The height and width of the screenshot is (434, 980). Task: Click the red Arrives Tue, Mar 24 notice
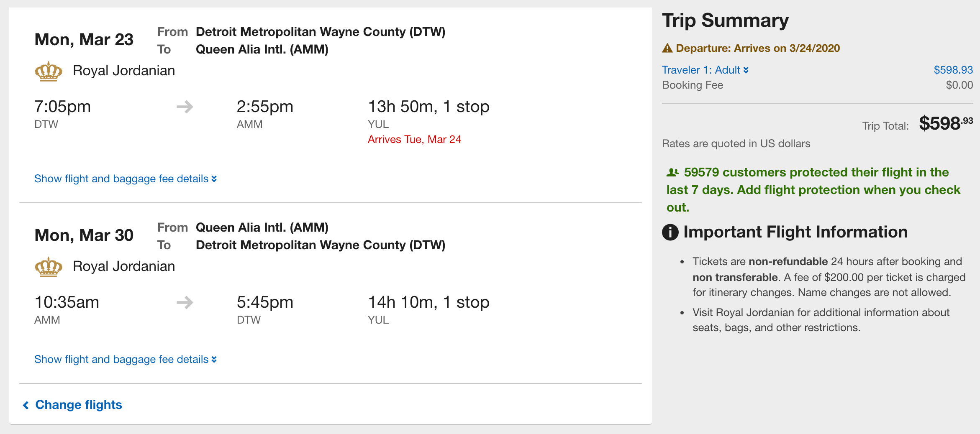[414, 139]
